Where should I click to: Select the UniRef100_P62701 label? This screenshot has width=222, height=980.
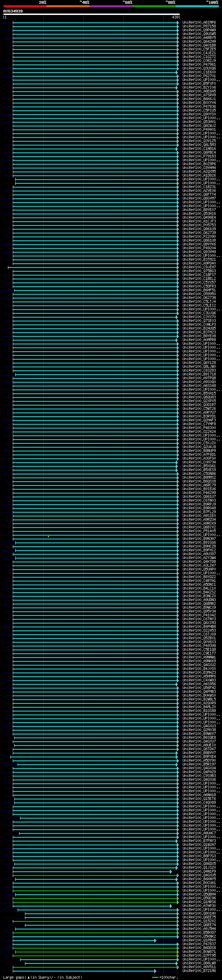click(x=199, y=76)
